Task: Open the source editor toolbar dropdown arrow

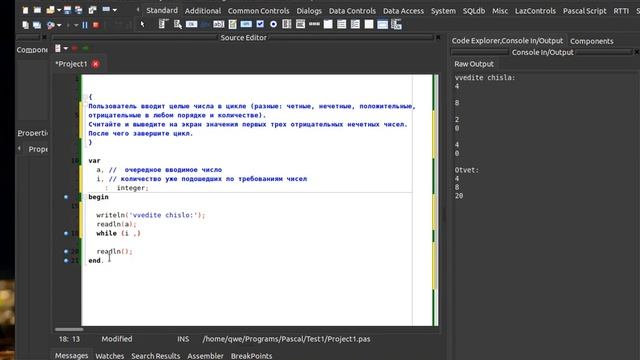Action: pos(66,49)
